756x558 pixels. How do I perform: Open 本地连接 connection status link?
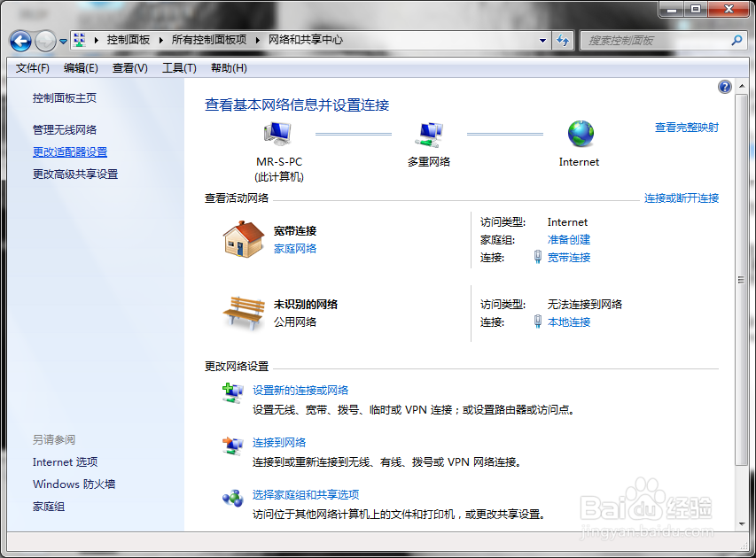(569, 322)
